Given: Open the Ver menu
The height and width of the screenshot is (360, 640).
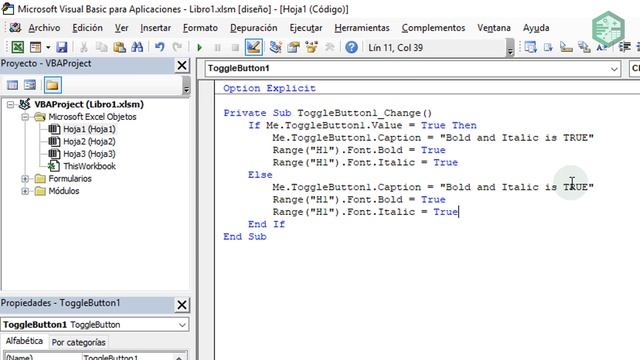Looking at the screenshot, I should [121, 28].
